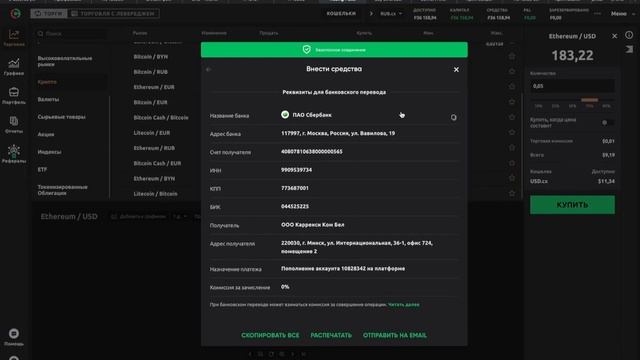Select the Индексы category
The width and height of the screenshot is (640, 360).
49,152
